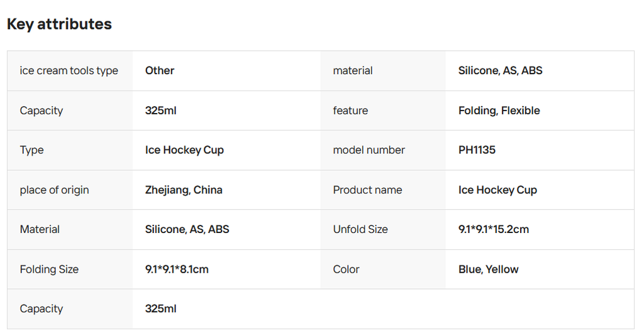Click the Unfold Size label
The width and height of the screenshot is (644, 331).
coord(360,229)
